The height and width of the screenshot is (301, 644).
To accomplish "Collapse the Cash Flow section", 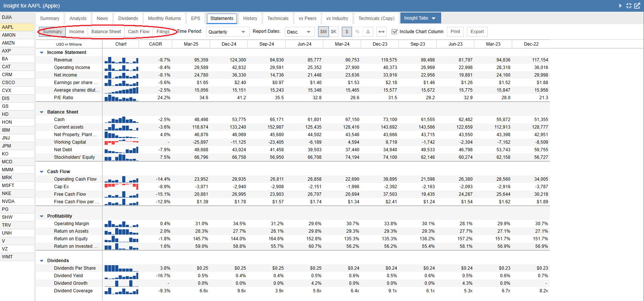I will point(42,172).
